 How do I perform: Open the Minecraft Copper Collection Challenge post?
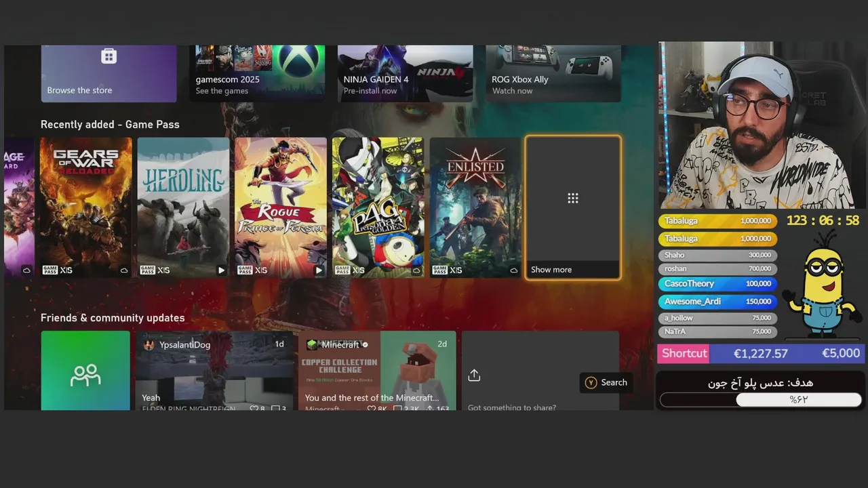point(377,370)
